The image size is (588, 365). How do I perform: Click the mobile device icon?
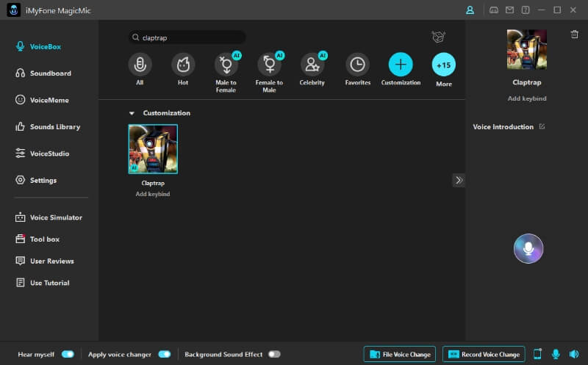click(537, 354)
